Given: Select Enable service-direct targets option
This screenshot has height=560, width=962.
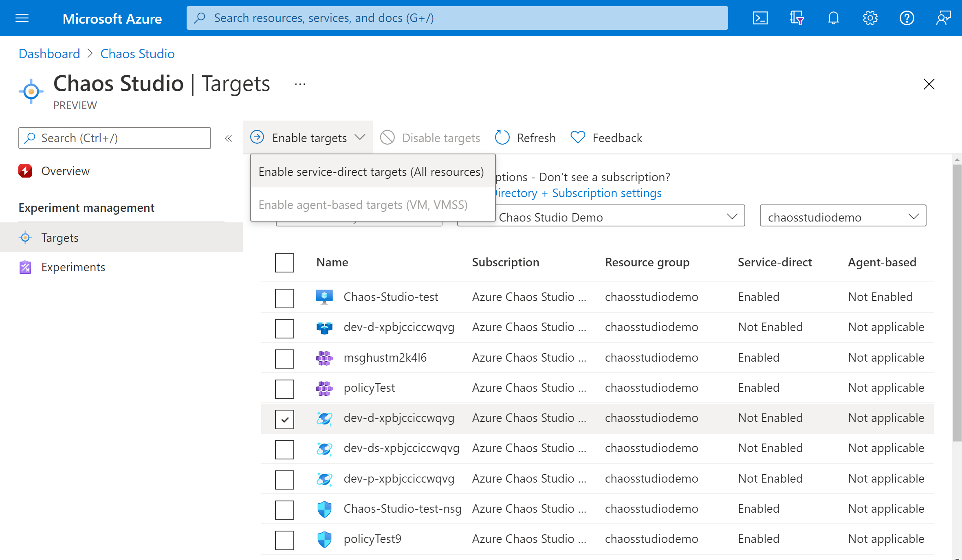Looking at the screenshot, I should pyautogui.click(x=371, y=172).
